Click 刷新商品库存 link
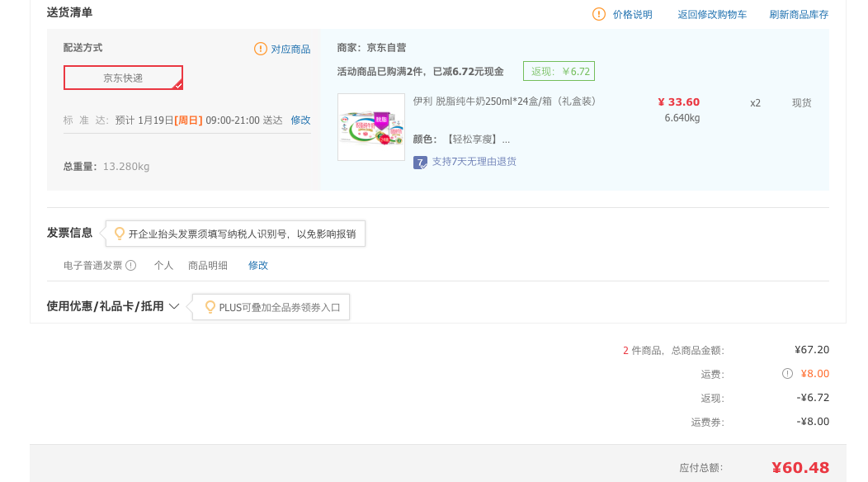Screen dimensions: 868x482 click(x=799, y=14)
